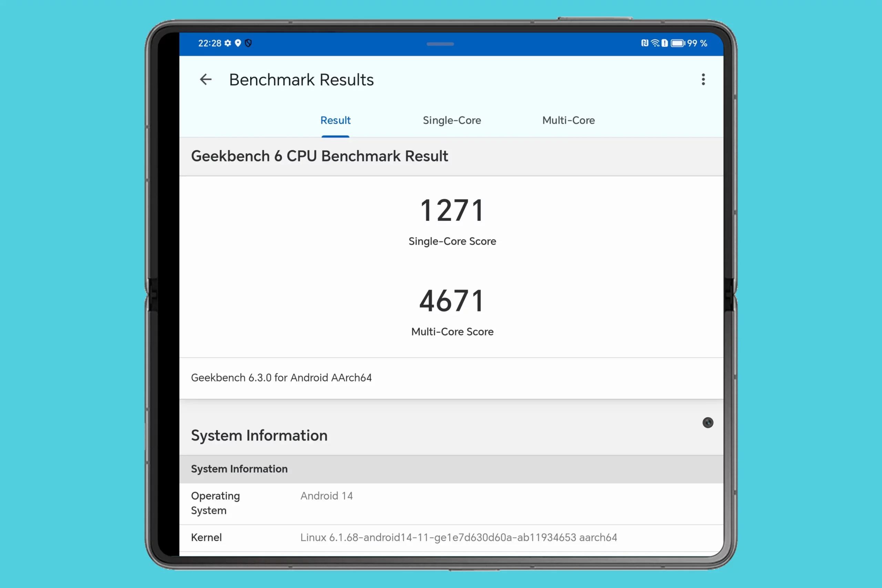Tap the shield status bar icon
This screenshot has height=588, width=882.
pos(248,43)
